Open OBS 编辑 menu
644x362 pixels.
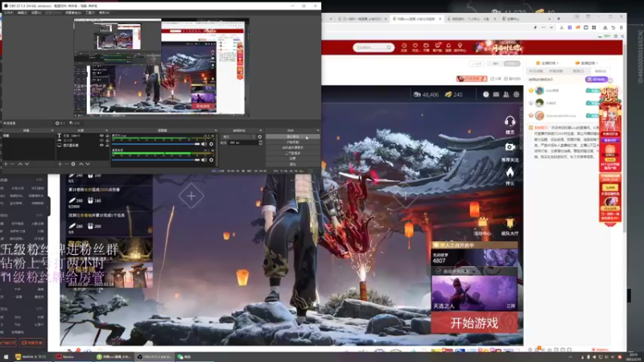23,13
